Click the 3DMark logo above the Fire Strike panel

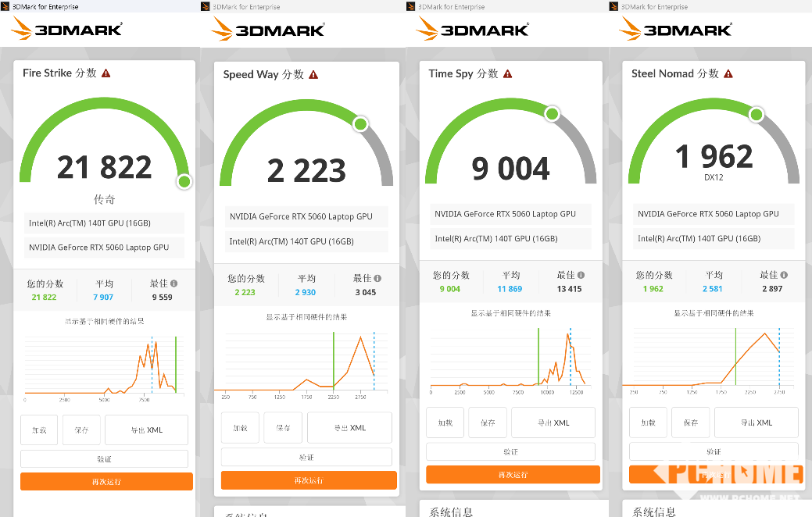pyautogui.click(x=66, y=30)
